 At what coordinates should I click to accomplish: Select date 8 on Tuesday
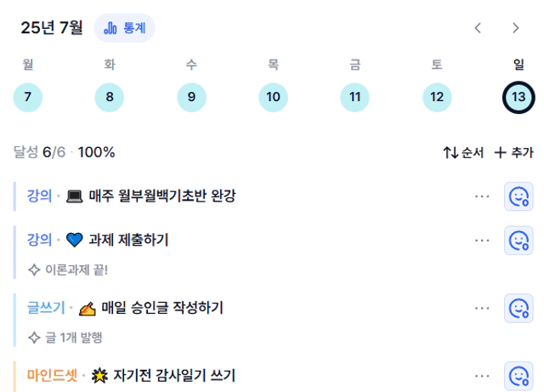click(110, 97)
